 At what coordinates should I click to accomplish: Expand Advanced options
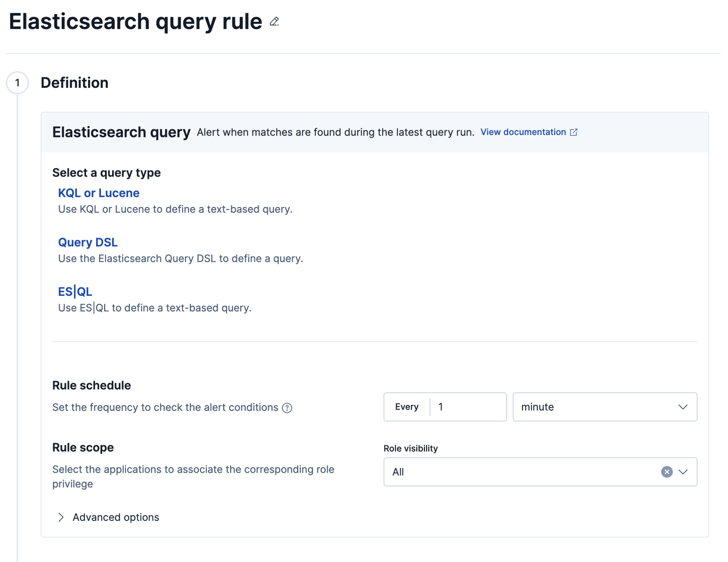(109, 517)
